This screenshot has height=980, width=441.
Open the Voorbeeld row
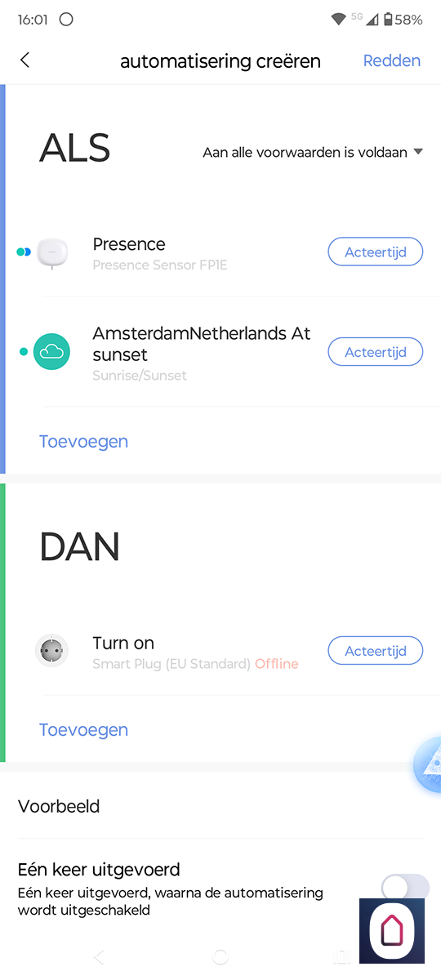(x=220, y=806)
